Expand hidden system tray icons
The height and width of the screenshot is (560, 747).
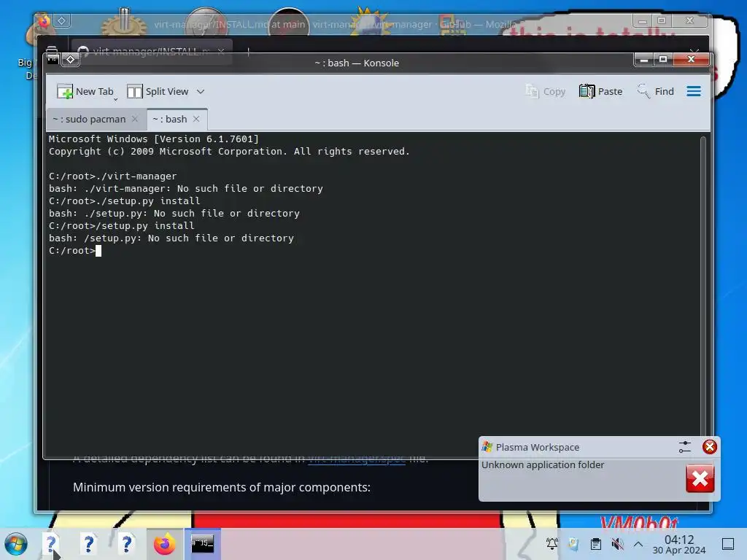638,544
